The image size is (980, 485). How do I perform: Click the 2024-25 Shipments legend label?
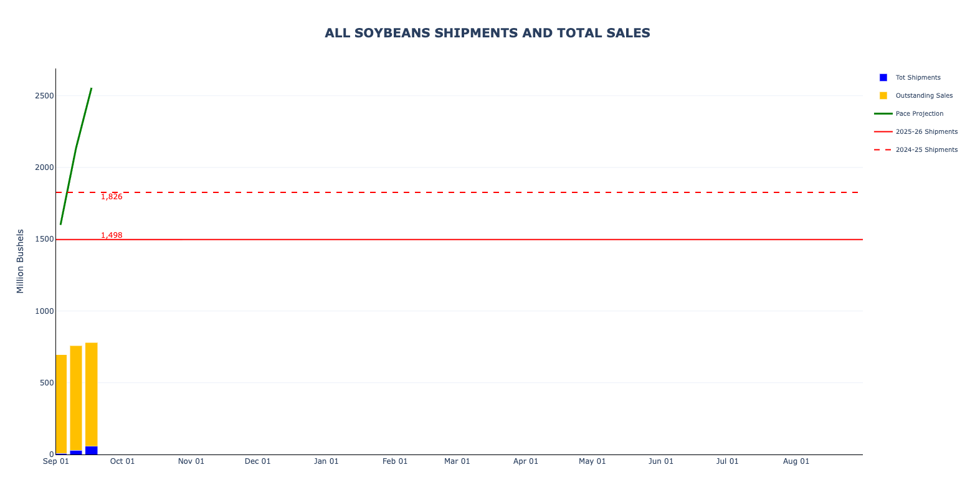pyautogui.click(x=926, y=150)
